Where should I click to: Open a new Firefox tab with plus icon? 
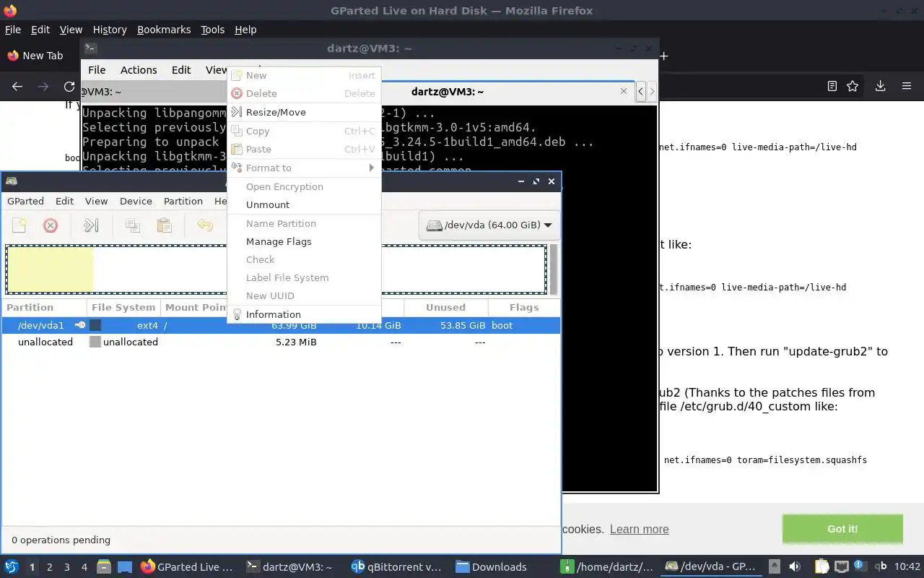(x=664, y=56)
